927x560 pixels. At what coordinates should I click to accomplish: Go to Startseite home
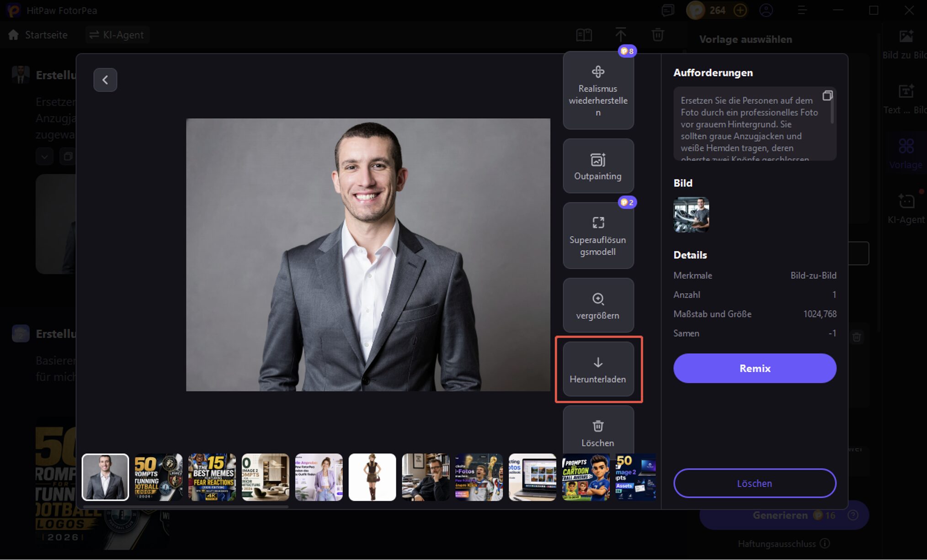[38, 35]
